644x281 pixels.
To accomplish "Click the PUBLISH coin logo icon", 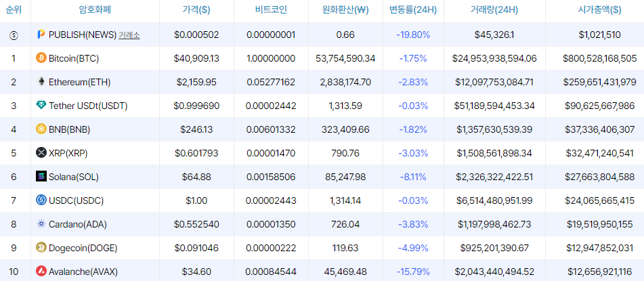I will click(41, 35).
